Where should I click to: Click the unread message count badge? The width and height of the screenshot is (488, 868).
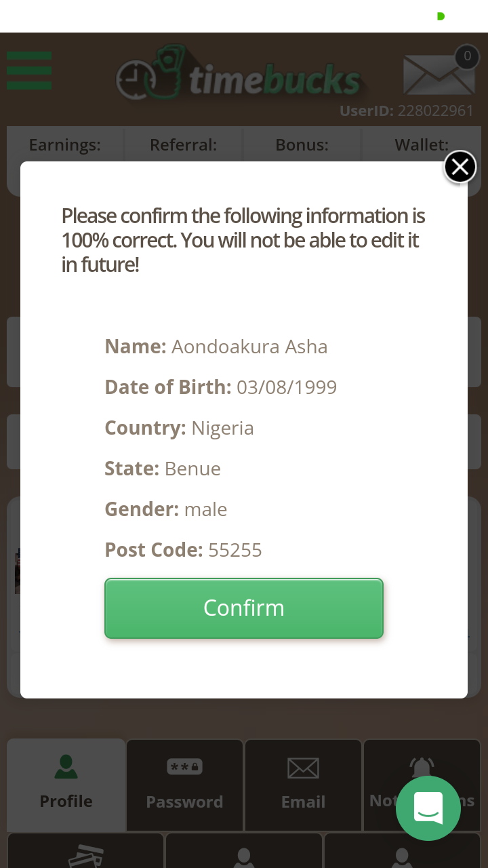tap(467, 56)
